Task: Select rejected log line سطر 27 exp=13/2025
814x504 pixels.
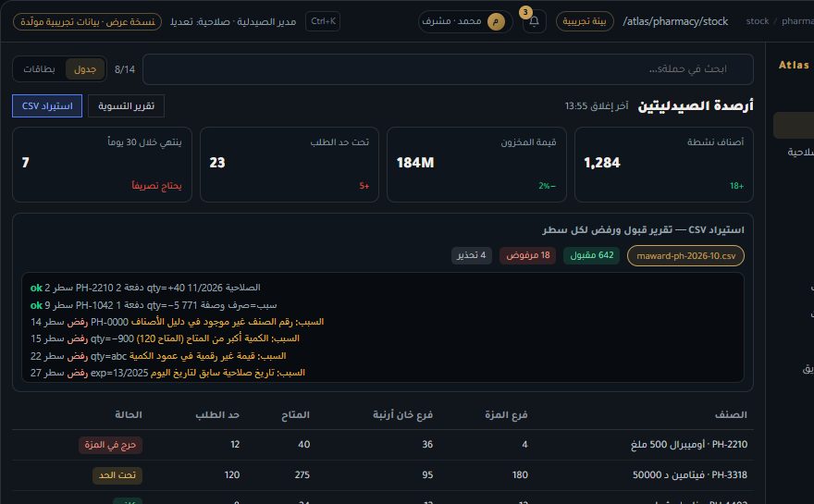Action: 167,373
